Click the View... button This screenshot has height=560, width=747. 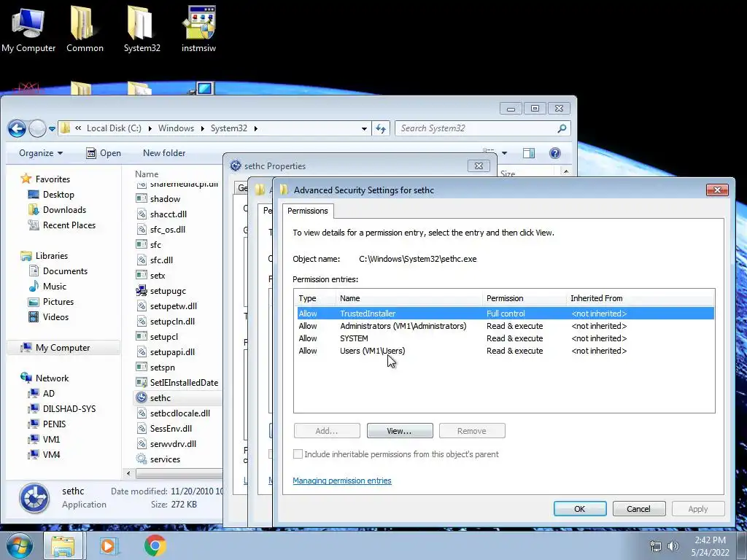tap(400, 431)
